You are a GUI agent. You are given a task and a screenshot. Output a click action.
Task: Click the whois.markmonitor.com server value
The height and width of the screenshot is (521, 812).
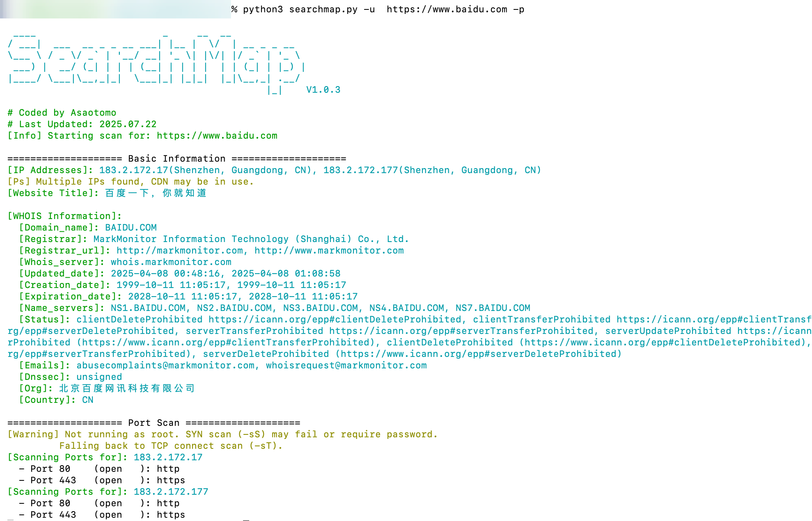click(171, 262)
